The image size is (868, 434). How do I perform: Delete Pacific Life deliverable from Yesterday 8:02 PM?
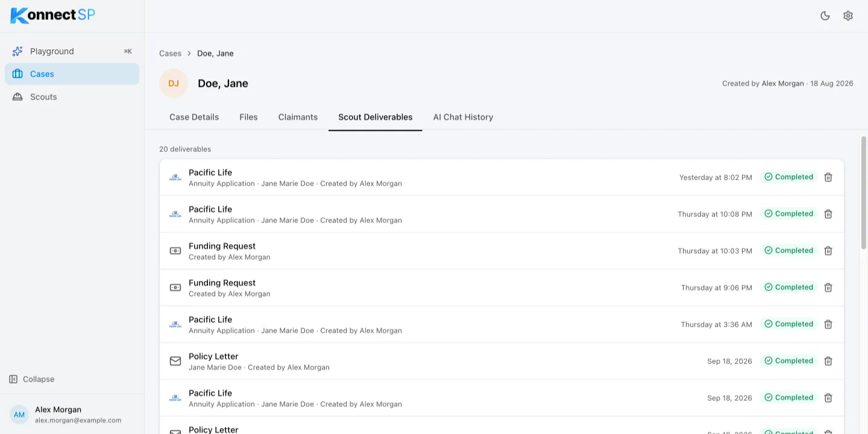(x=828, y=177)
